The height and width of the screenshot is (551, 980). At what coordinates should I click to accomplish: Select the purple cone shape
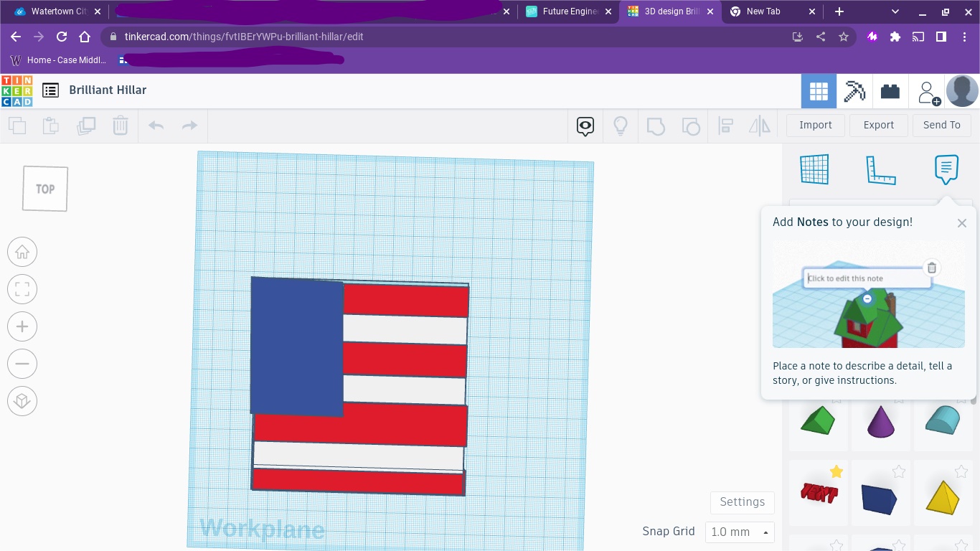tap(880, 421)
